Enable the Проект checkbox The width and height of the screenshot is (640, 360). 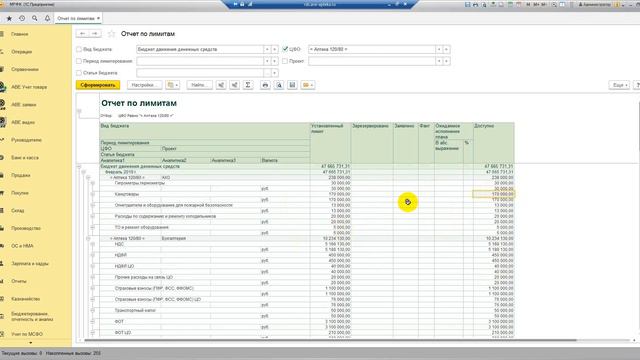[x=285, y=61]
